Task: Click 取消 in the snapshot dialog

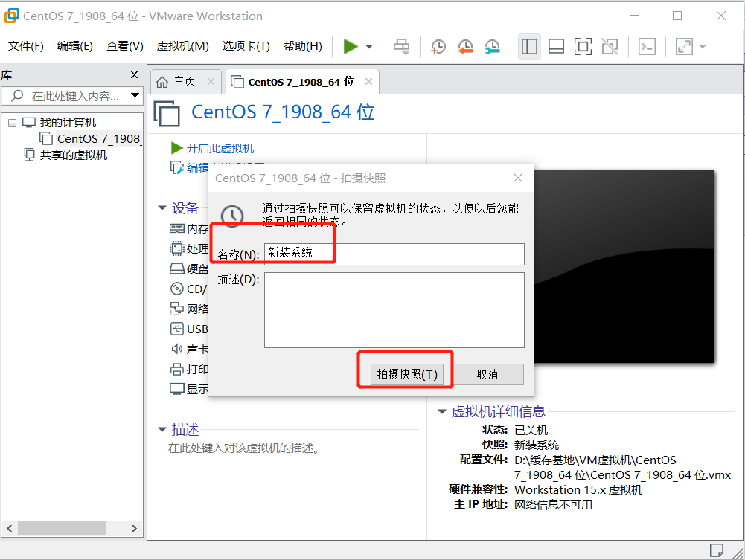Action: [487, 374]
